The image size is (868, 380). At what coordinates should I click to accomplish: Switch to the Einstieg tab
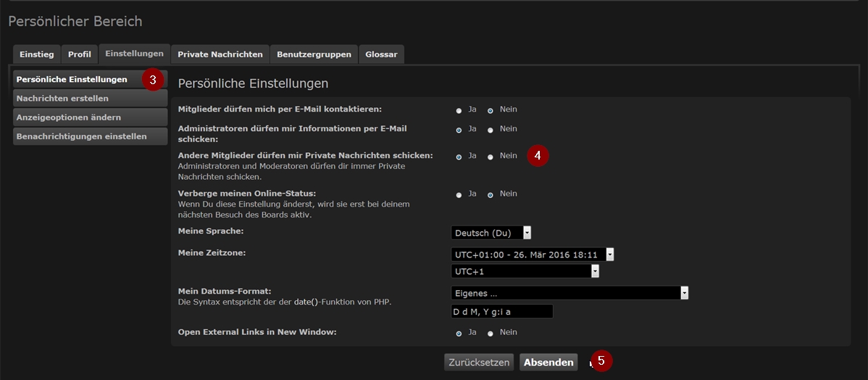tap(36, 54)
